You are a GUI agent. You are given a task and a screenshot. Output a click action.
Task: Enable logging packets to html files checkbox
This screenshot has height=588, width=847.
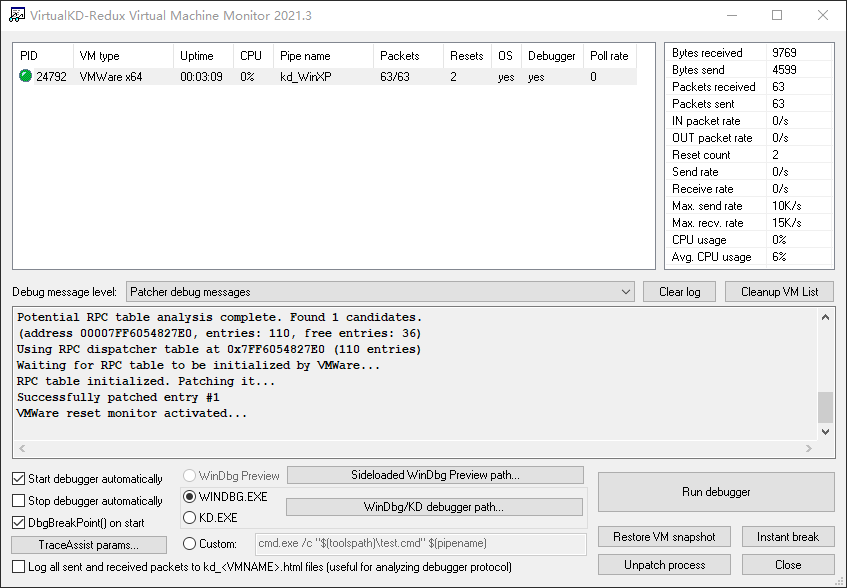[18, 567]
